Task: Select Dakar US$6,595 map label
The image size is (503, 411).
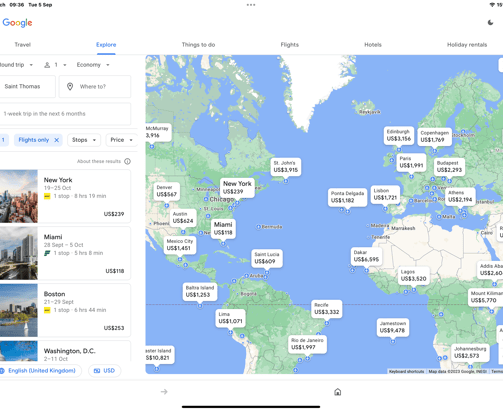Action: [366, 256]
